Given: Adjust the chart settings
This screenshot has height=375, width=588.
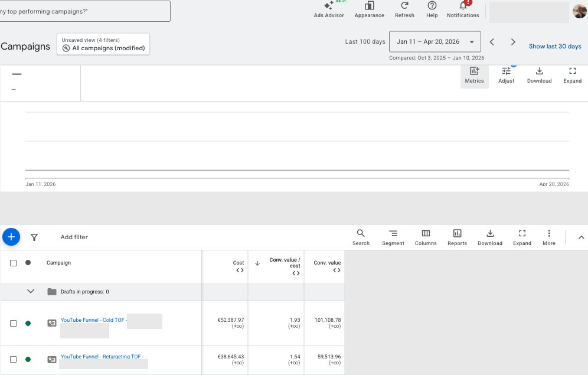Looking at the screenshot, I should pos(506,75).
